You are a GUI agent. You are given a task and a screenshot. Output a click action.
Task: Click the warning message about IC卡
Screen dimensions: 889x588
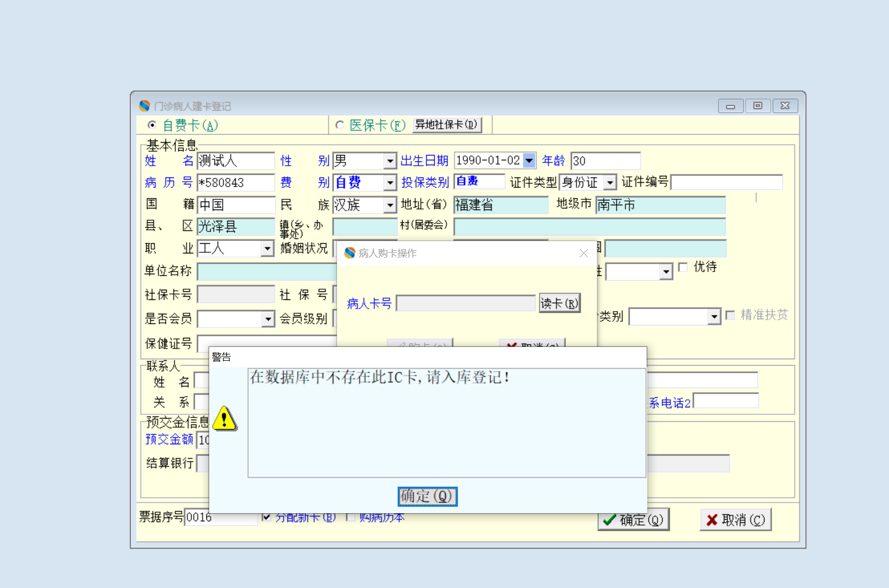point(380,377)
